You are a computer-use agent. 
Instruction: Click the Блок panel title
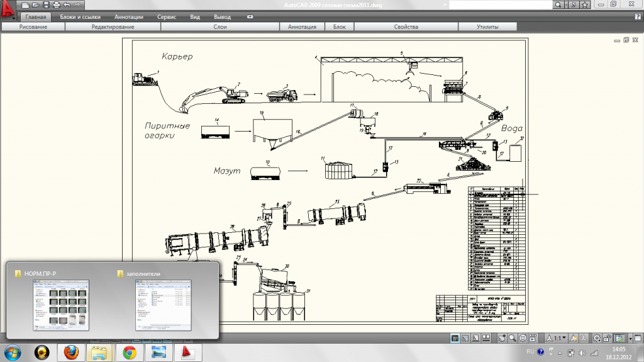[x=339, y=26]
